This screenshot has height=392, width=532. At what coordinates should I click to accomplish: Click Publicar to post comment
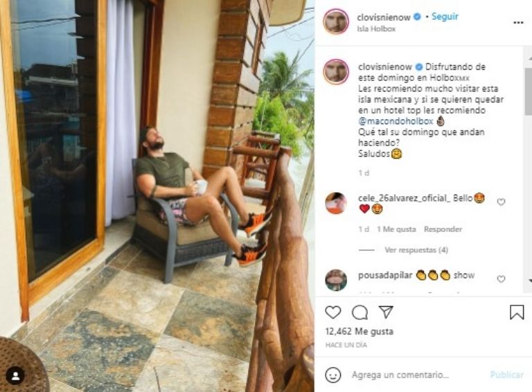click(507, 375)
